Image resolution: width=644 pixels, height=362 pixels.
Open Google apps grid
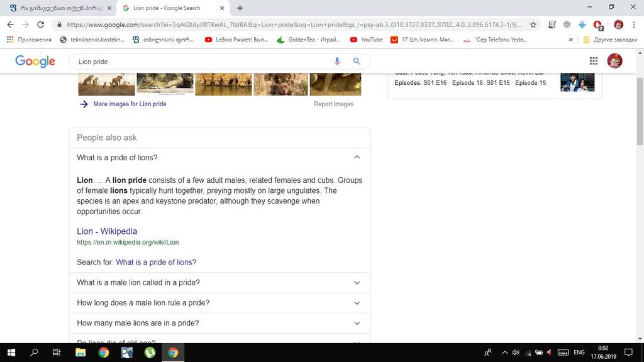594,61
